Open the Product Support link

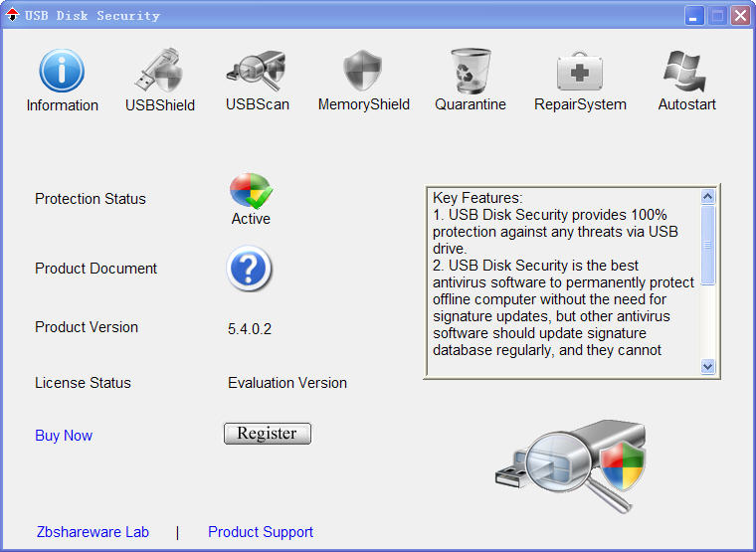click(261, 532)
